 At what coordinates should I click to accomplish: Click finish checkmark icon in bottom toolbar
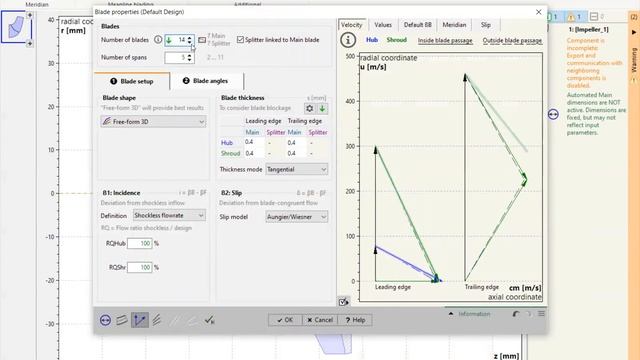(209, 320)
